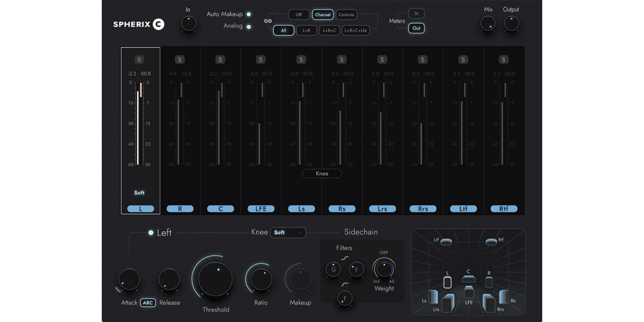
Task: Solo the Rtf channel
Action: 504,59
